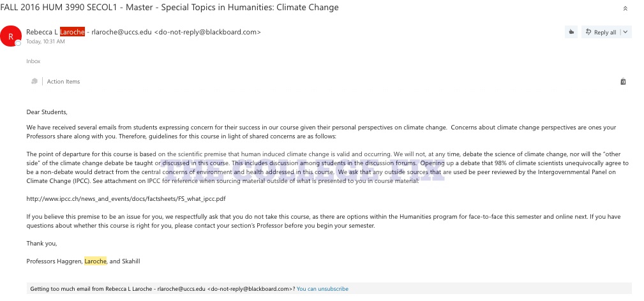Click the yellow highlighted Laroche in the signature
This screenshot has height=301, width=644.
(95, 261)
